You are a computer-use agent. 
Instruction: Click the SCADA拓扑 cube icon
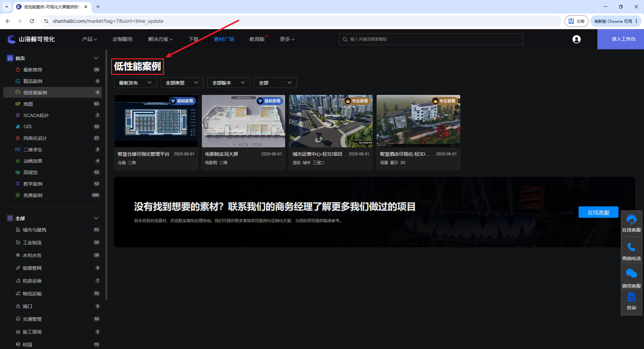pyautogui.click(x=18, y=115)
